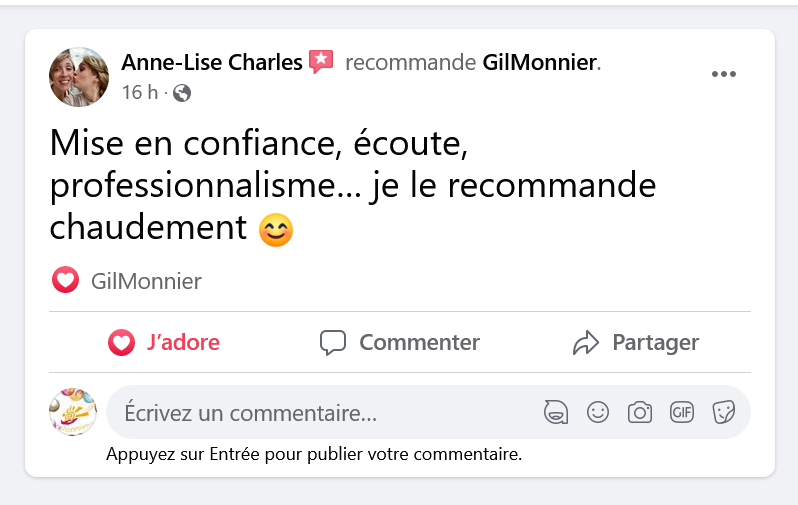Image resolution: width=798 pixels, height=505 pixels.
Task: Attach a photo using the camera icon
Action: click(x=640, y=412)
